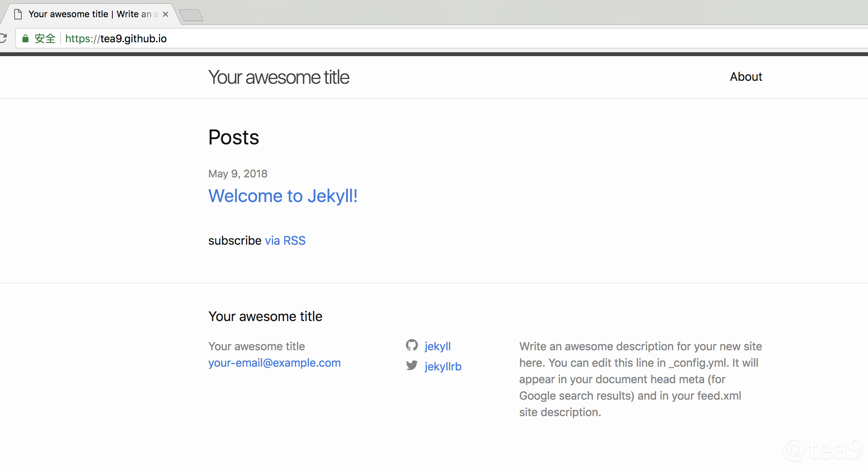Subscribe using the 'via RSS' link
The width and height of the screenshot is (868, 470).
pyautogui.click(x=285, y=240)
